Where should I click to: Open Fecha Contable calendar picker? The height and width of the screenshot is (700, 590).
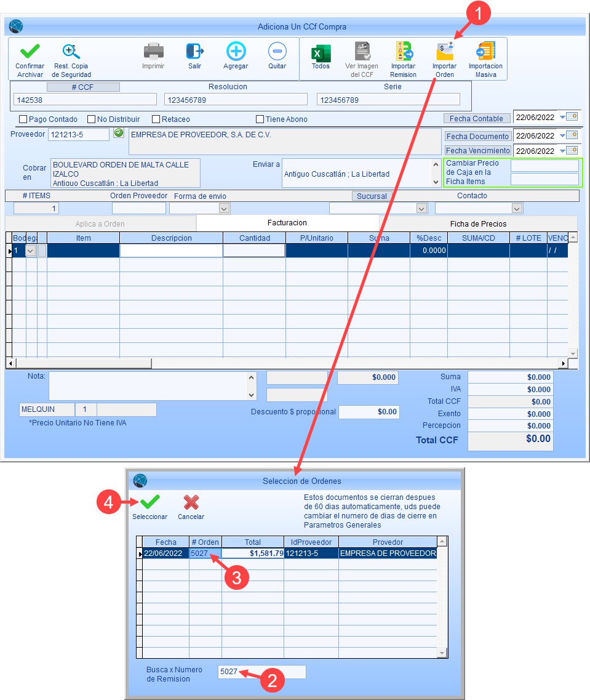[572, 117]
